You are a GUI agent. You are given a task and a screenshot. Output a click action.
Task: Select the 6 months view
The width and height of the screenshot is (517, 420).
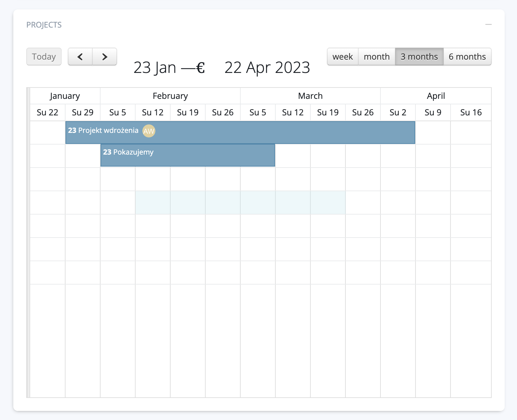click(x=467, y=57)
